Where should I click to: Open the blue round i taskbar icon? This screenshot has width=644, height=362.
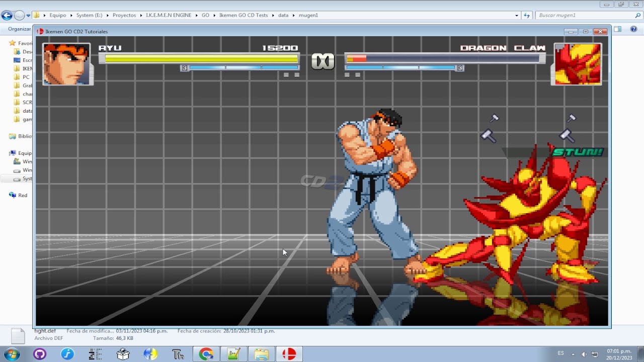coord(67,354)
